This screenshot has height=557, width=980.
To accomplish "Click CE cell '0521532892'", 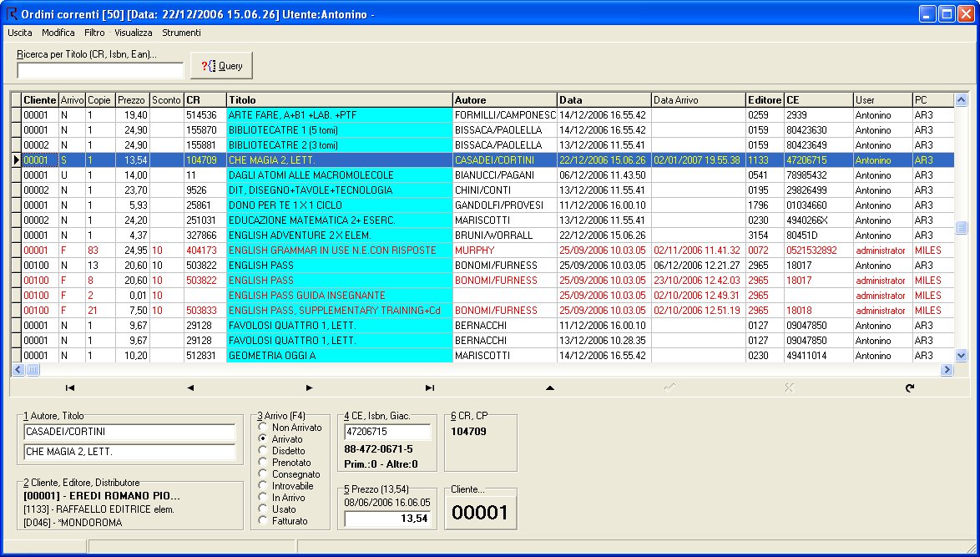I will tap(819, 250).
